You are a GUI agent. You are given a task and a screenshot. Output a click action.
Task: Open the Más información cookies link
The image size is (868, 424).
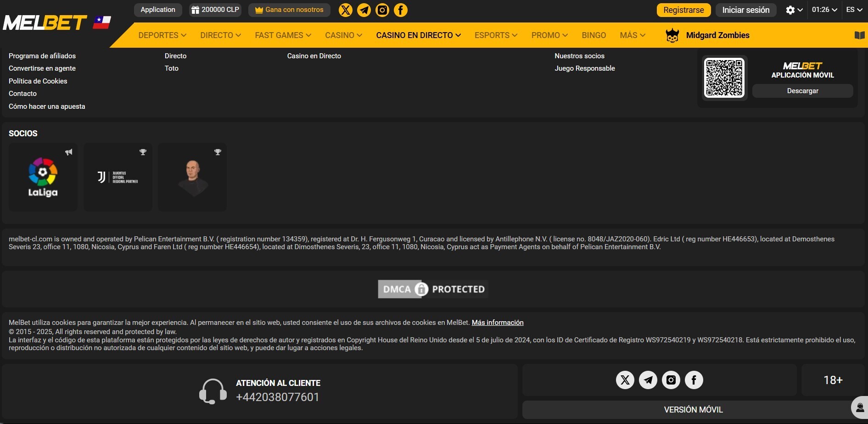tap(498, 323)
